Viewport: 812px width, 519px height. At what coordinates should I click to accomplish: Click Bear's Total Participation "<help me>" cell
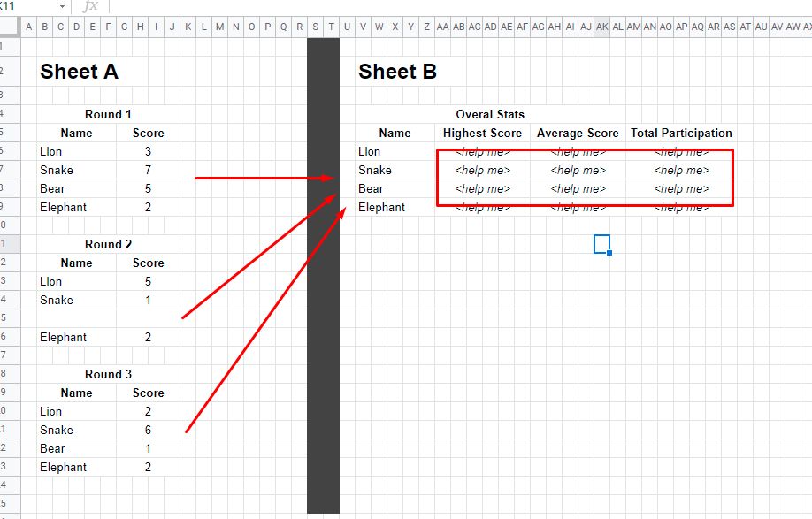pyautogui.click(x=681, y=189)
